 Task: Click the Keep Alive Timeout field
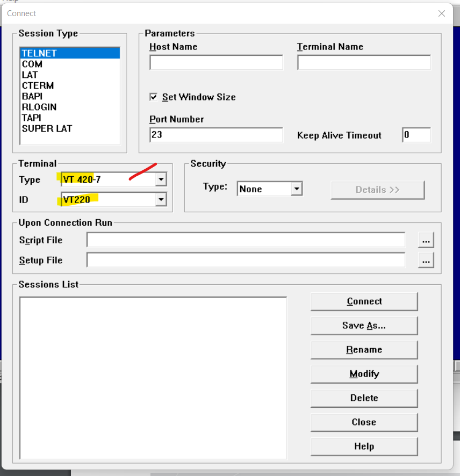coord(416,135)
